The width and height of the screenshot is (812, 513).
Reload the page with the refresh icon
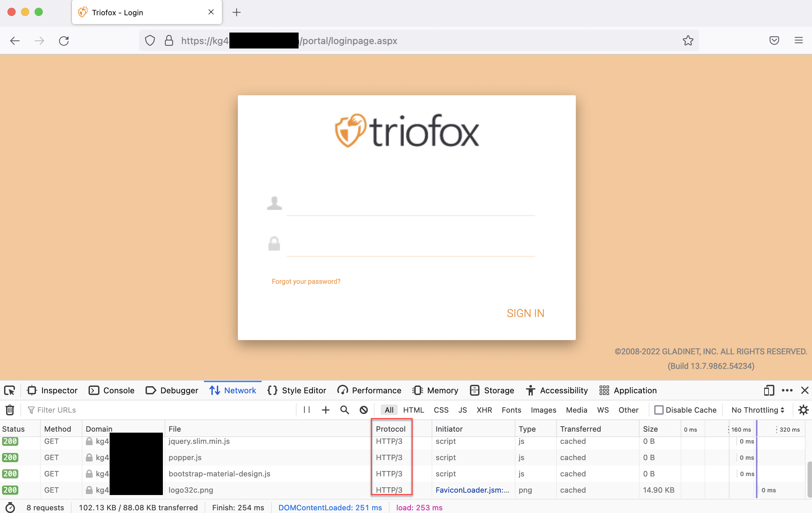[x=64, y=41]
